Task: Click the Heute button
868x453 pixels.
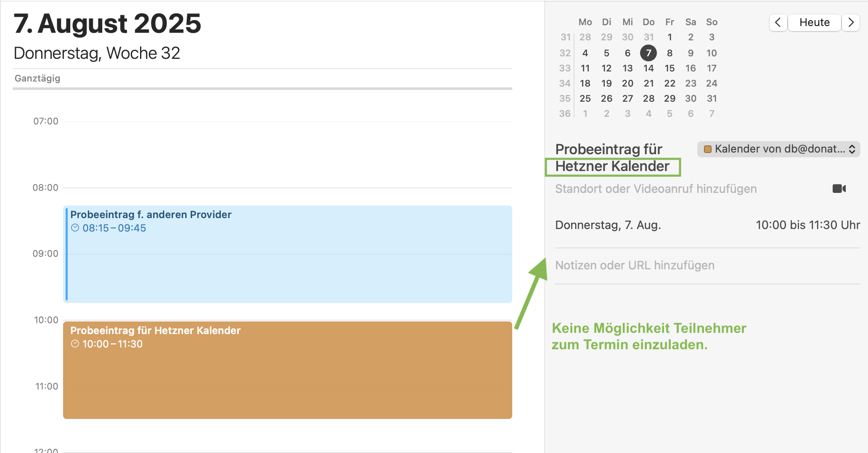Action: coord(815,22)
